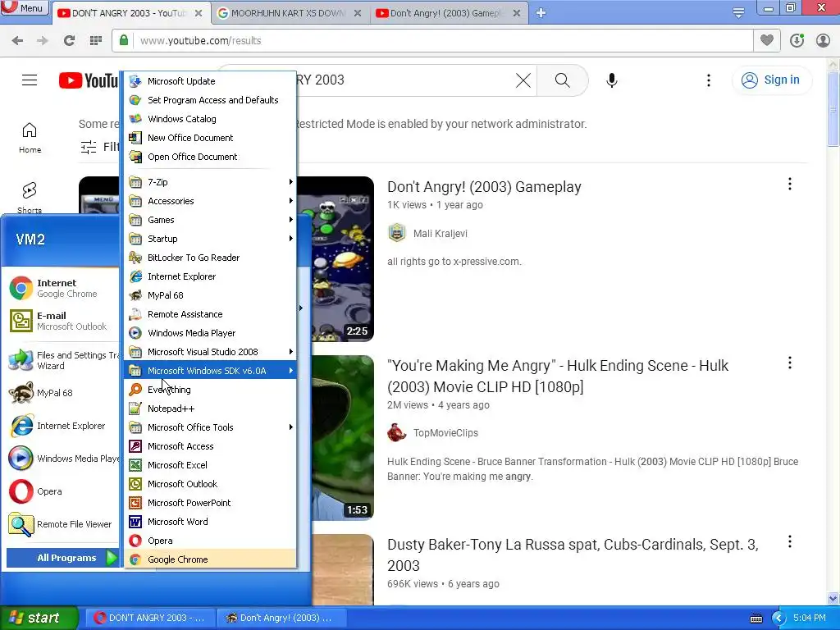Launch Google Chrome from programs list
Screen dimensions: 840x630
point(210,559)
